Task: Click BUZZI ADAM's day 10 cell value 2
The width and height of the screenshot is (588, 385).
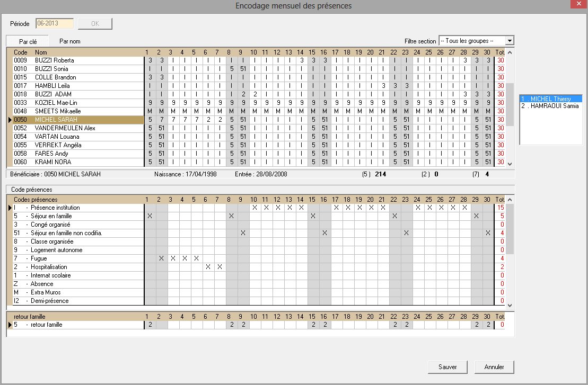Action: click(x=254, y=94)
